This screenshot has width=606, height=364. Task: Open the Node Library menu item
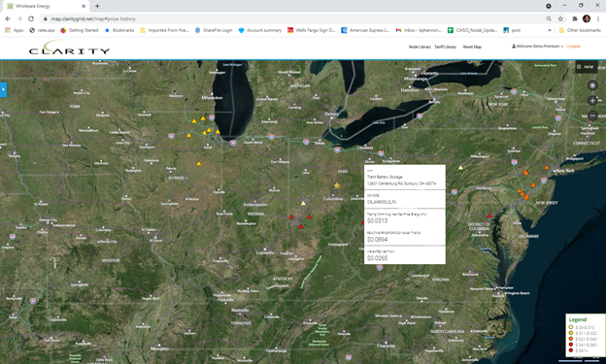tap(420, 47)
